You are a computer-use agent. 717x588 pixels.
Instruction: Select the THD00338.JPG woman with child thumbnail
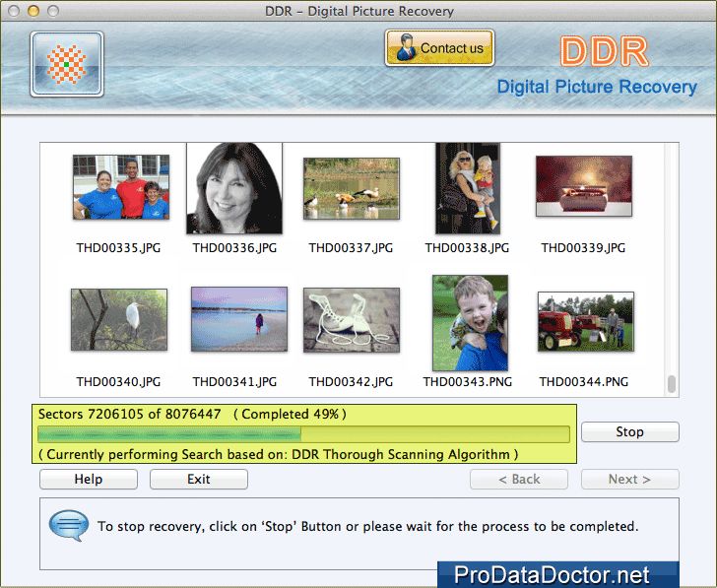467,188
